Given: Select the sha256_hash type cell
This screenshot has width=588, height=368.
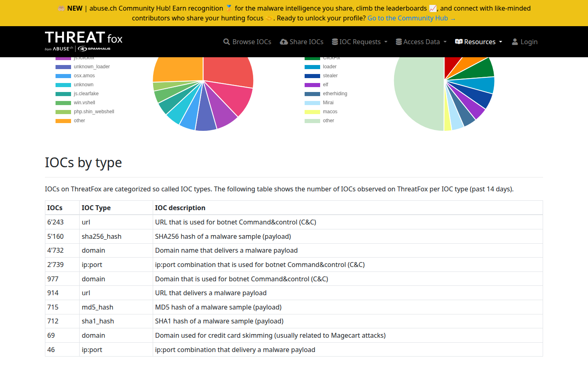Looking at the screenshot, I should 116,236.
